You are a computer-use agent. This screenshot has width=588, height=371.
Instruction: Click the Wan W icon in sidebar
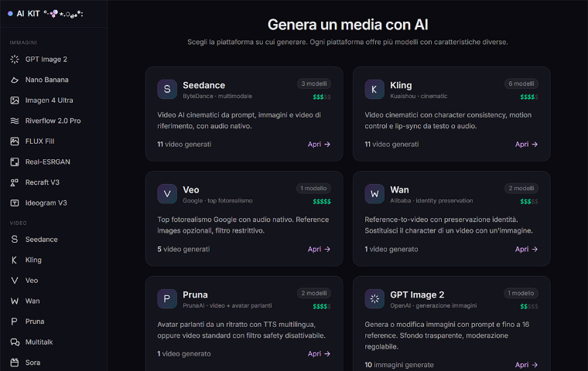pyautogui.click(x=15, y=301)
